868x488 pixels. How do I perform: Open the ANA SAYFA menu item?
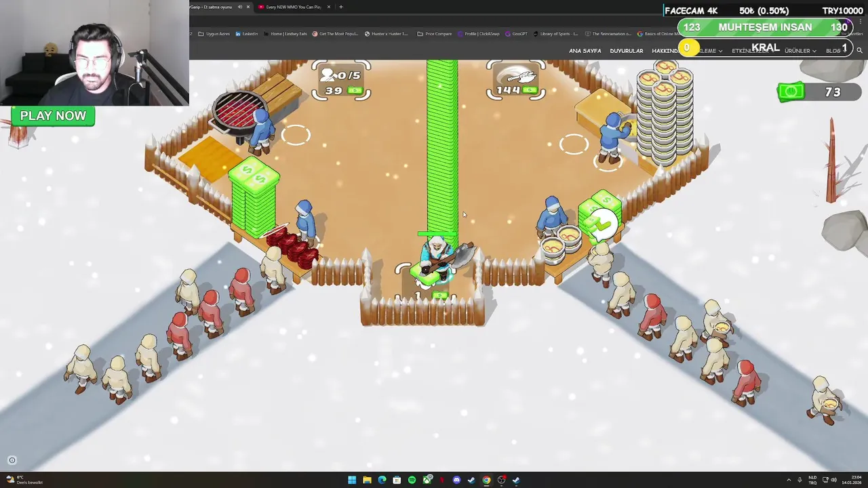coord(585,51)
